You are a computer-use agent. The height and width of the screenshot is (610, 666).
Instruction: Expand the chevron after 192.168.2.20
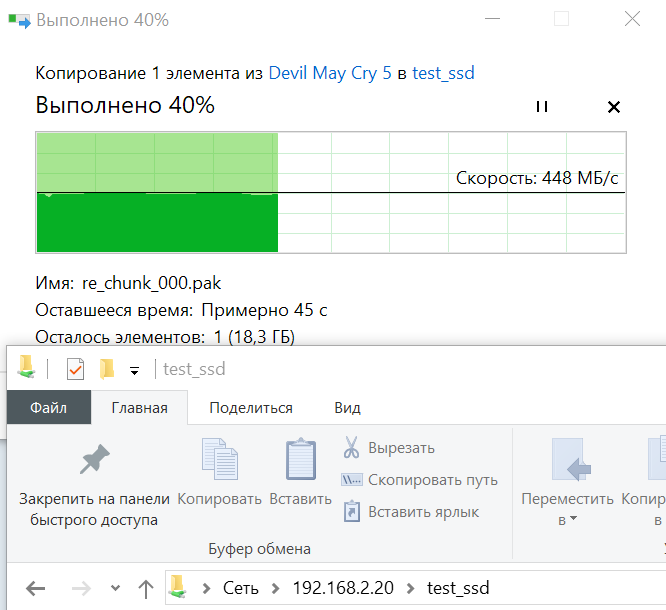(x=410, y=588)
